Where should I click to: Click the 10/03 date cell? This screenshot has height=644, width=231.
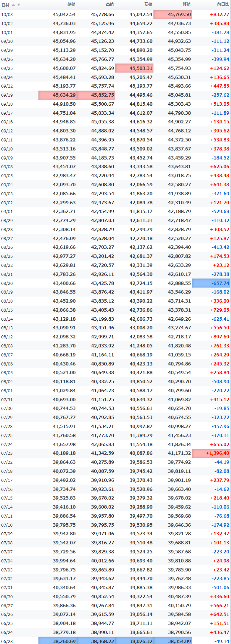[x=7, y=14]
